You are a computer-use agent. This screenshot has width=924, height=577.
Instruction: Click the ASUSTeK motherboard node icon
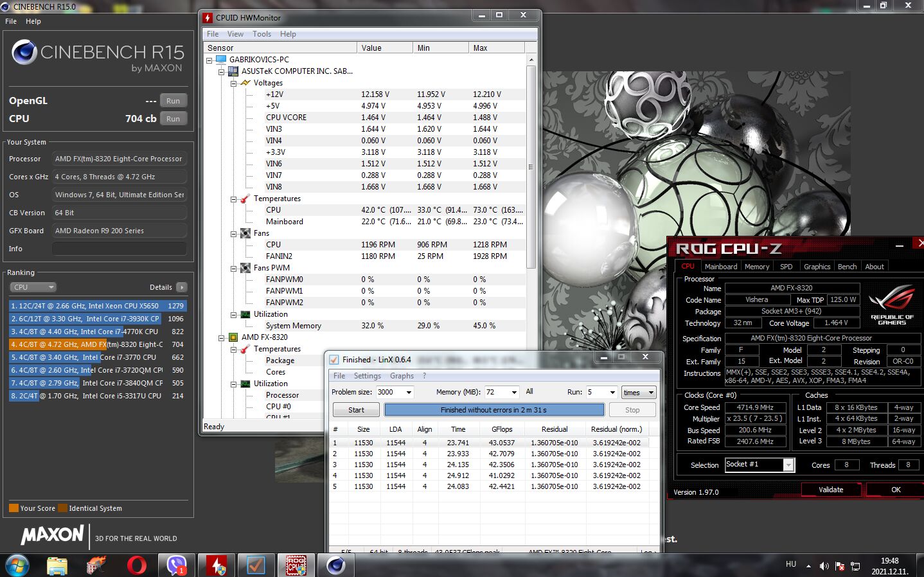233,71
